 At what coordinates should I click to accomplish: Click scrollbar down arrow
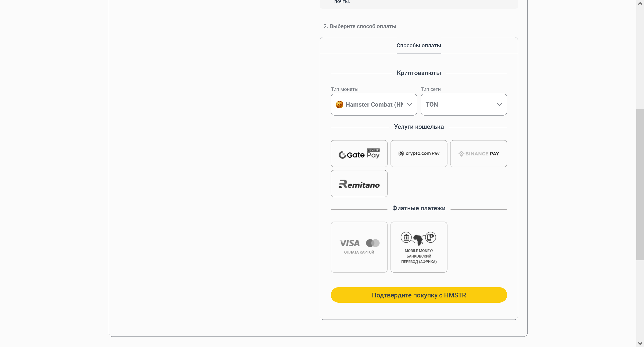(x=640, y=344)
